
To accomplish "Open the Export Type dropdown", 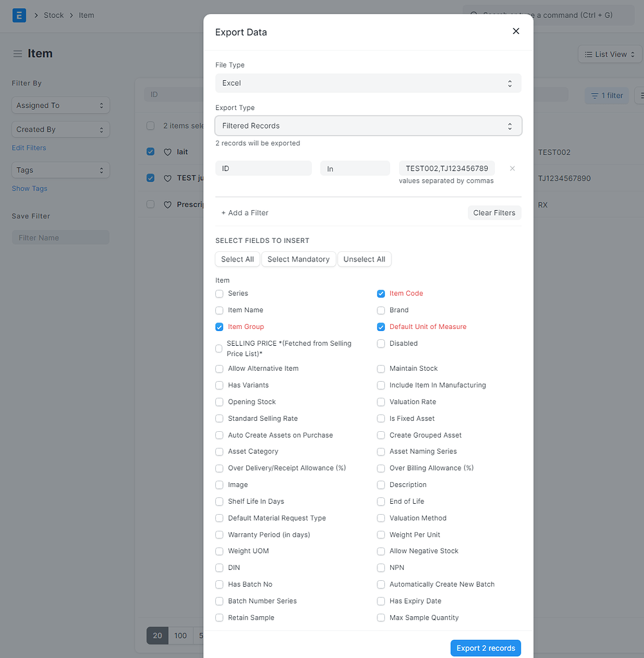I will tap(368, 125).
